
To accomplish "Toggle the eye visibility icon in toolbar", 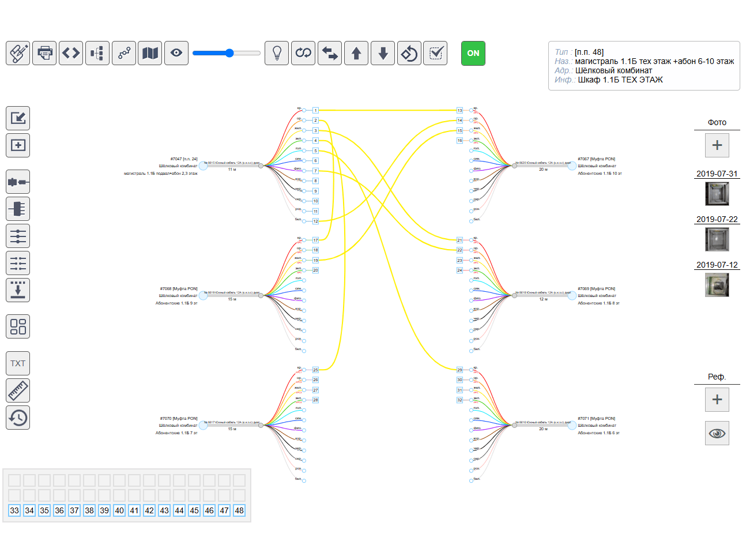I will 176,53.
